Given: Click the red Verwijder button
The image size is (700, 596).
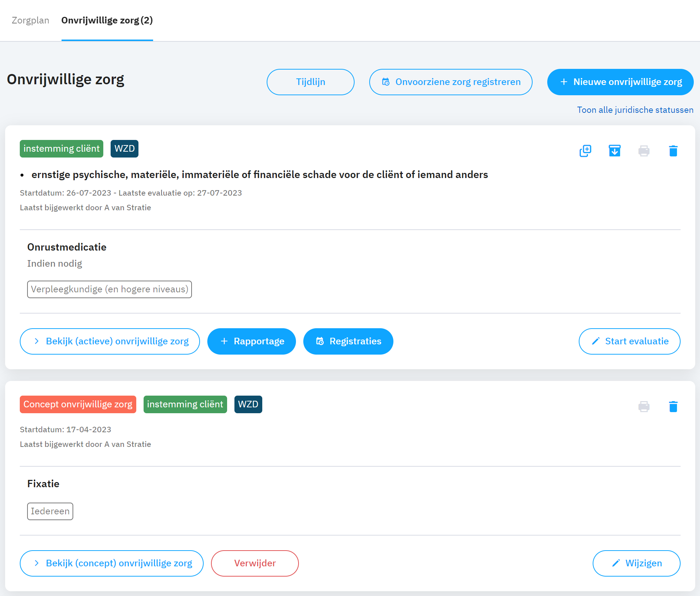Looking at the screenshot, I should pyautogui.click(x=255, y=563).
